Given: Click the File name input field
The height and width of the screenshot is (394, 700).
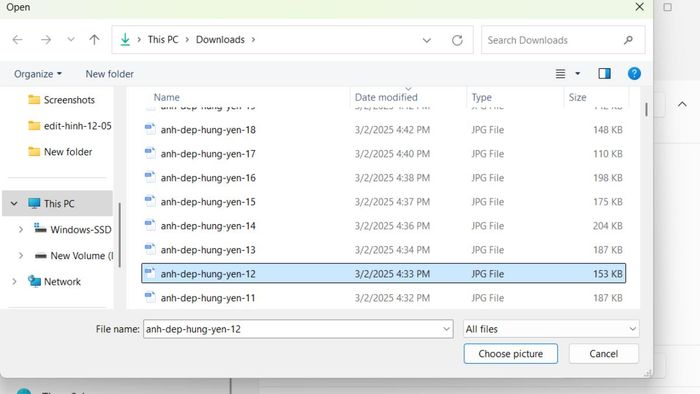Looking at the screenshot, I should (298, 329).
